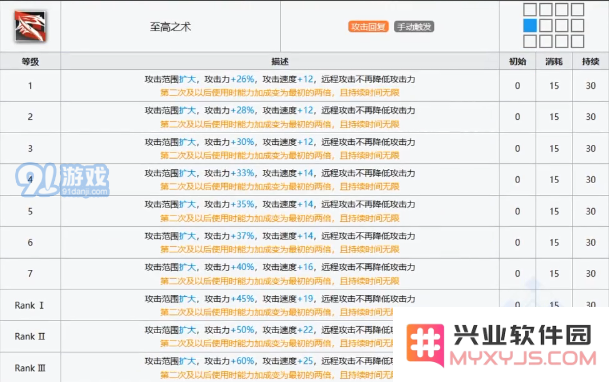Click the 消耗 column header
The height and width of the screenshot is (382, 609).
click(554, 61)
